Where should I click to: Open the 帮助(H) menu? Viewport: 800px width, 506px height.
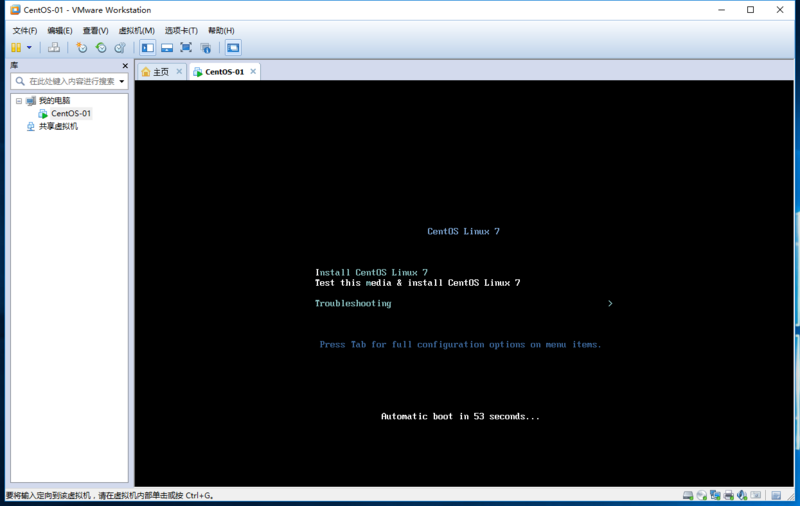tap(221, 31)
